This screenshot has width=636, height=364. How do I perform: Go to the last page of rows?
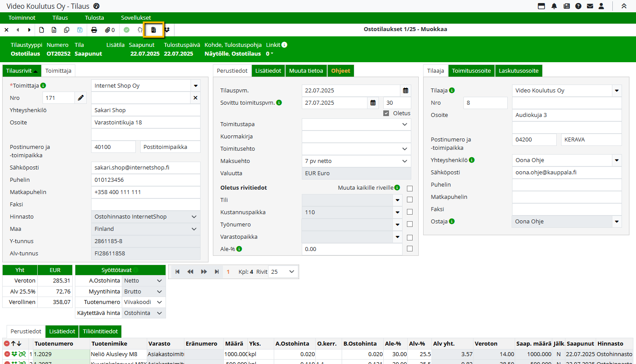(x=216, y=272)
